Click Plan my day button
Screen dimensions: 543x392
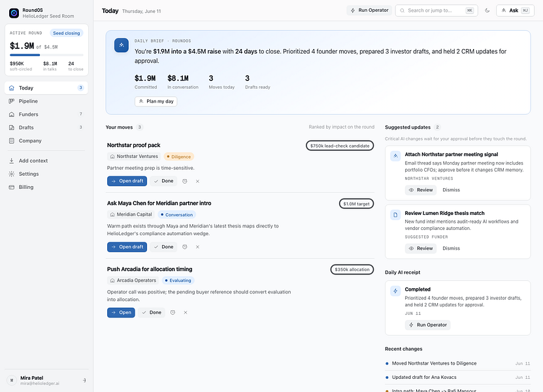coord(156,101)
